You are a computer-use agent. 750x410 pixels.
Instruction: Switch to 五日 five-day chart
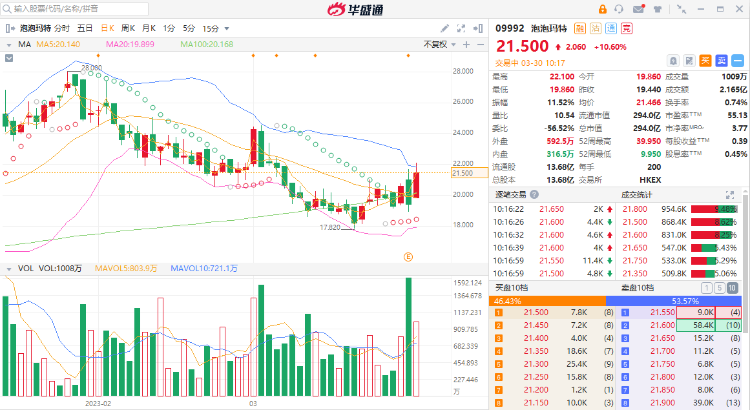85,29
